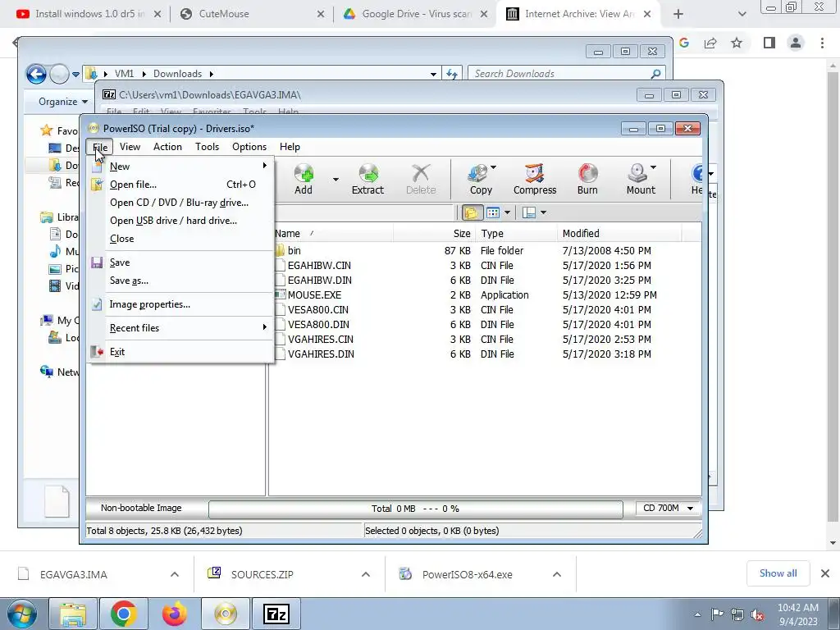This screenshot has width=840, height=630.
Task: Open Chrome from the taskbar
Action: tap(124, 614)
